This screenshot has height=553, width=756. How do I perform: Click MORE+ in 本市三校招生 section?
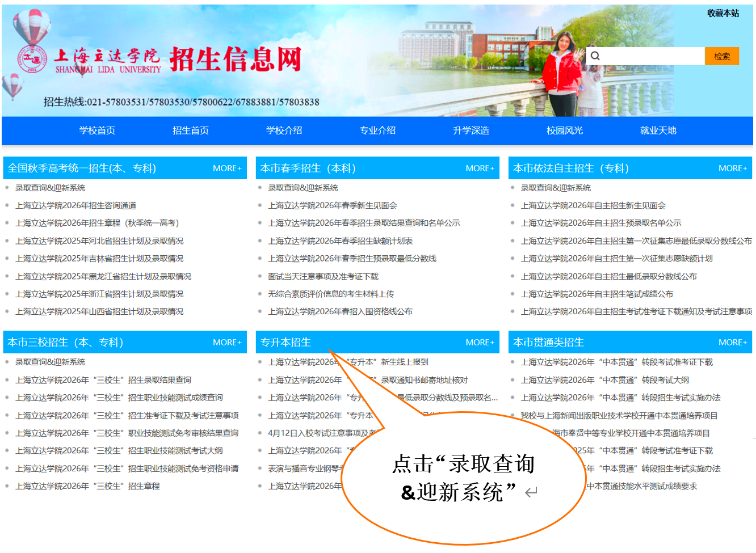227,343
